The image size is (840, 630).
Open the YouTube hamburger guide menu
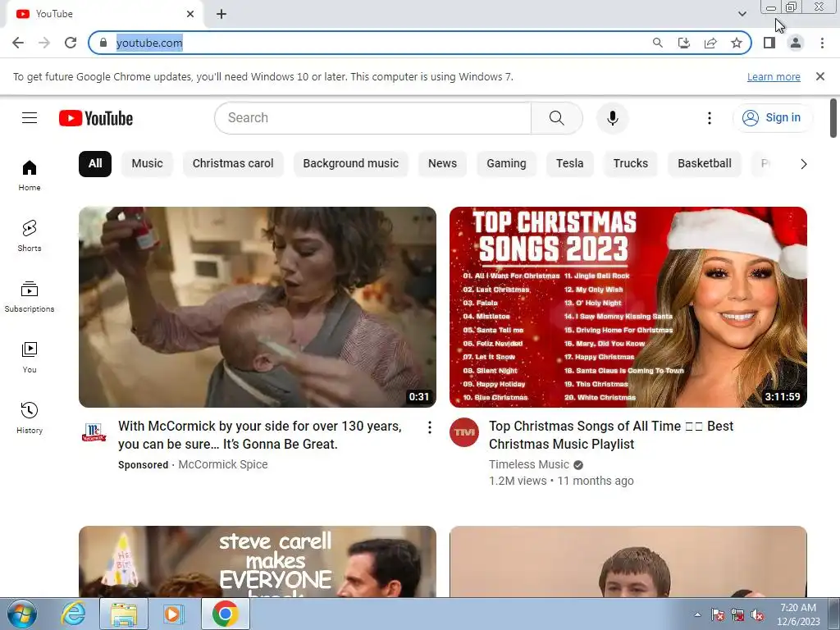click(x=30, y=118)
